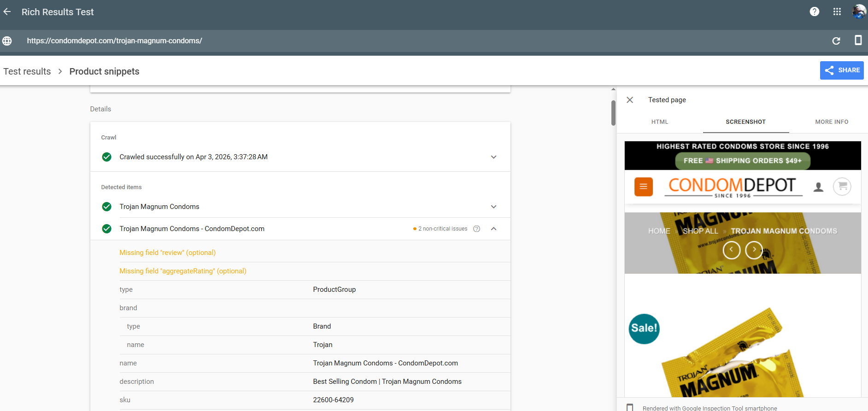Open the non-critical issues help icon
Image resolution: width=868 pixels, height=411 pixels.
pyautogui.click(x=477, y=229)
